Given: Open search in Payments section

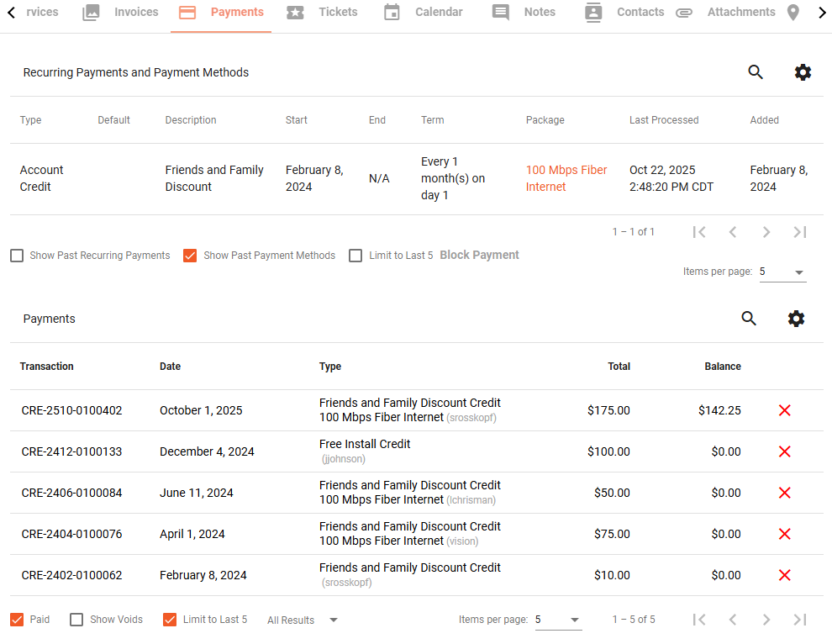Looking at the screenshot, I should point(749,319).
